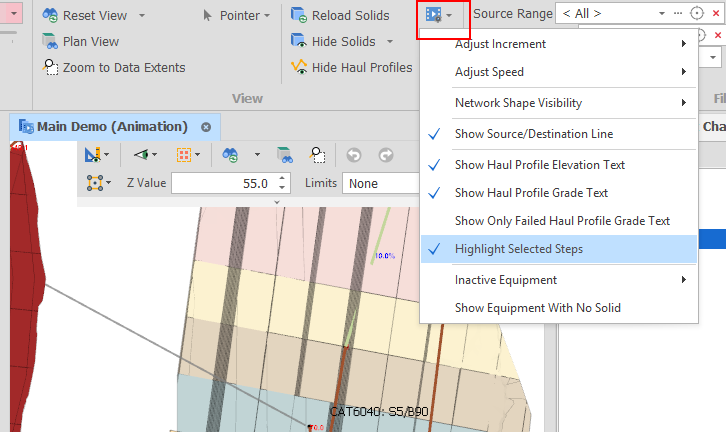Open the orange grid selection dropdown arrow
The width and height of the screenshot is (726, 432).
pyautogui.click(x=198, y=155)
